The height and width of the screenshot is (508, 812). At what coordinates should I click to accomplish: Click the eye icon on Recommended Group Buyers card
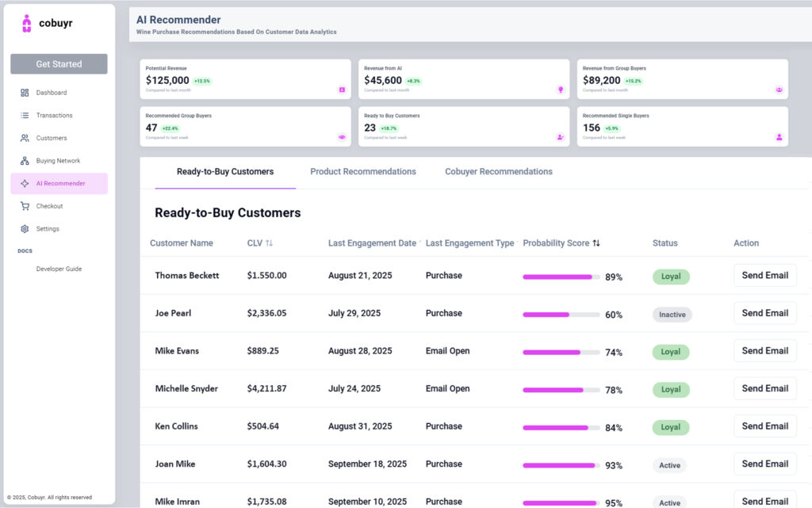coord(342,137)
